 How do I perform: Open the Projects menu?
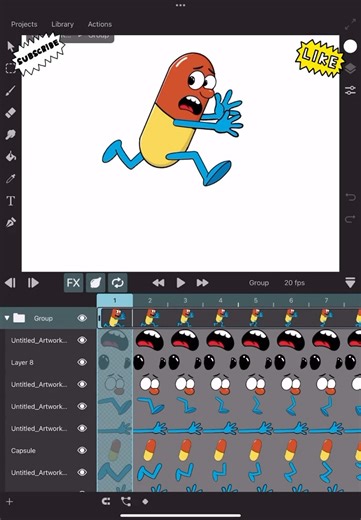[24, 24]
